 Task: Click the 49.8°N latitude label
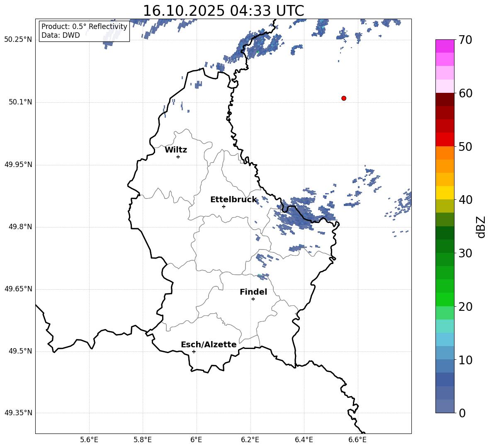[x=20, y=227]
